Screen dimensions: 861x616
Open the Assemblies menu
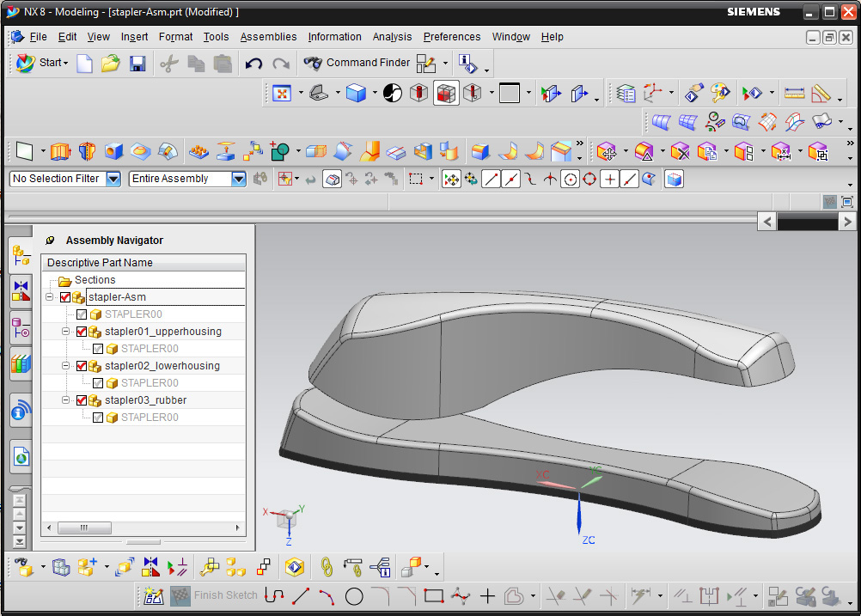(x=268, y=37)
